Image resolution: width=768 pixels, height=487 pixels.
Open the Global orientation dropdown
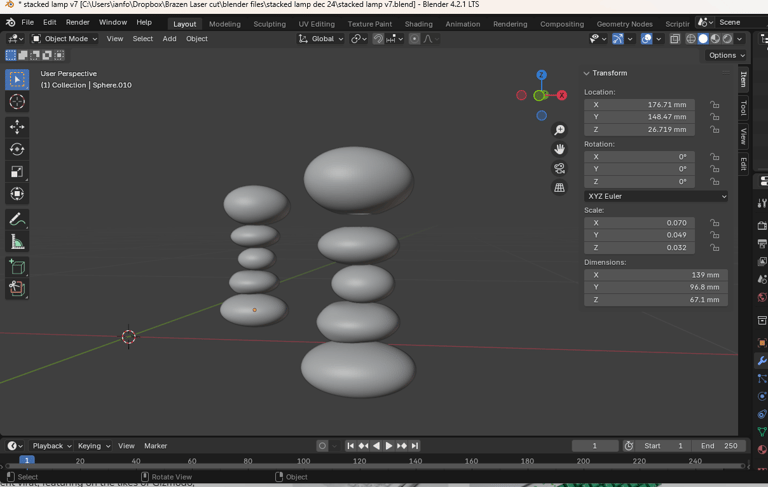pyautogui.click(x=321, y=39)
